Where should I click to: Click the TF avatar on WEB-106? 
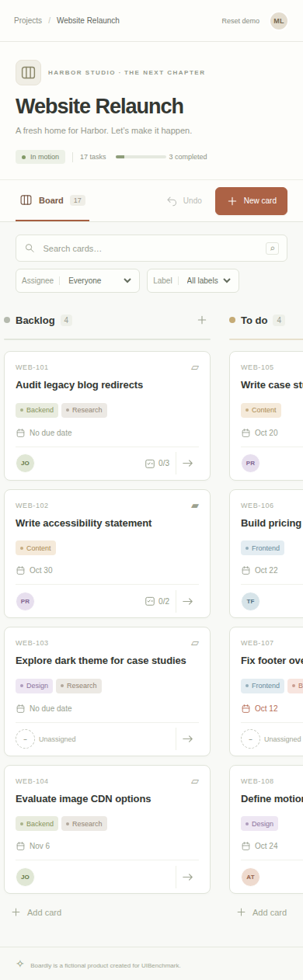[x=250, y=601]
